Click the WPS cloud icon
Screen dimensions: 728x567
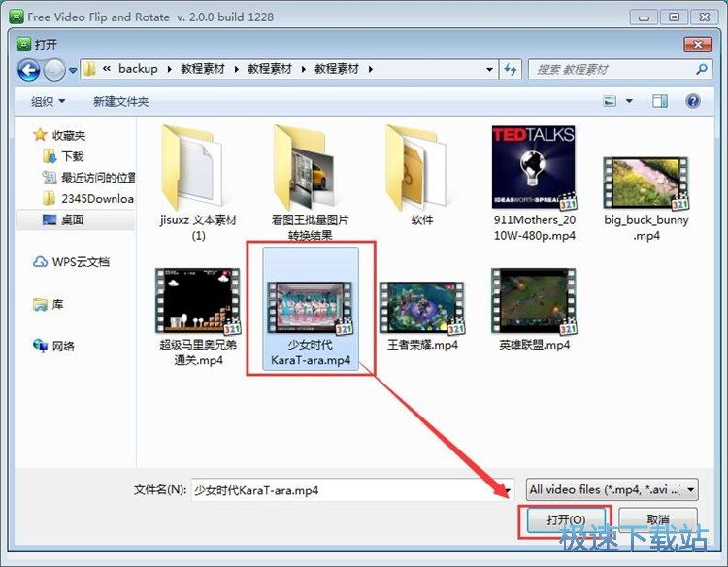[x=40, y=262]
